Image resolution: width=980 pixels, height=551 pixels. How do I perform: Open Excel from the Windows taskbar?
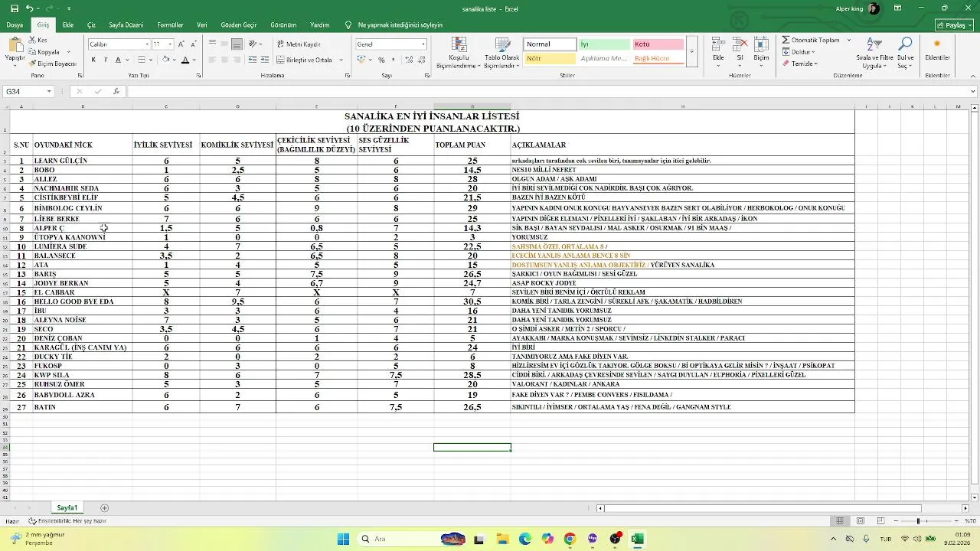(x=636, y=539)
